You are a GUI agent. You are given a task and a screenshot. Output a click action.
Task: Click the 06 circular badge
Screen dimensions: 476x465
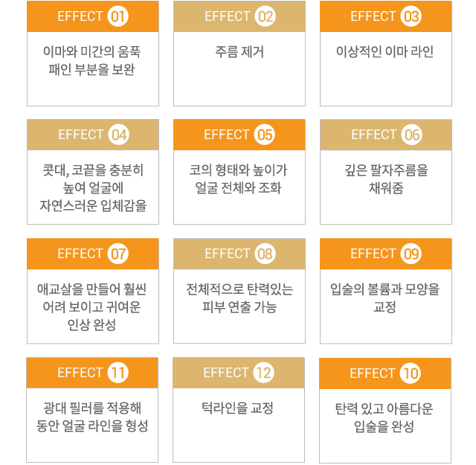click(x=411, y=135)
